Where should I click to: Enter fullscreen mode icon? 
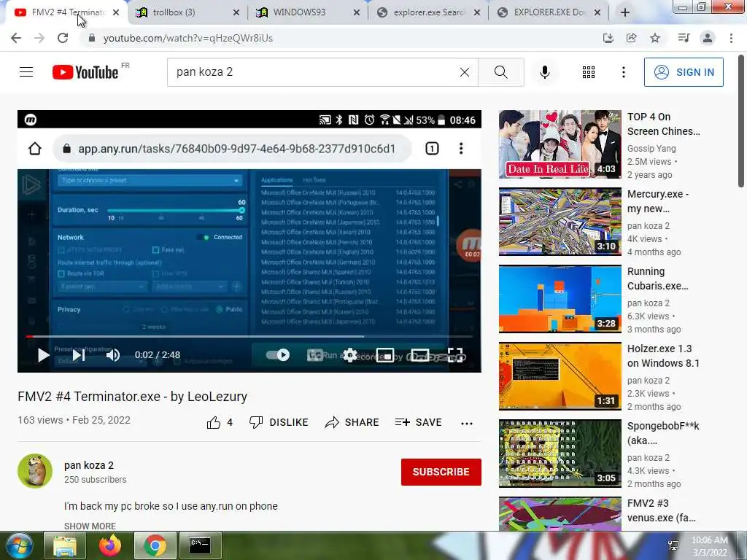[x=455, y=355]
